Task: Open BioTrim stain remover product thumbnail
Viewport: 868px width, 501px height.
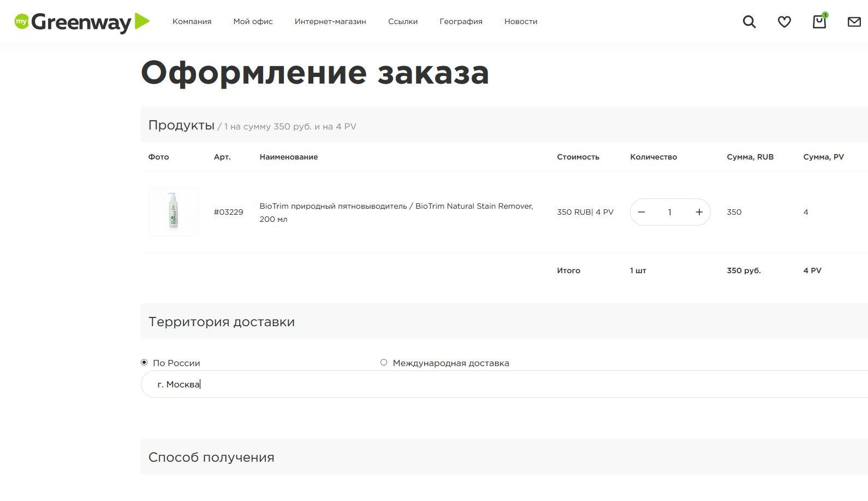Action: (x=173, y=212)
